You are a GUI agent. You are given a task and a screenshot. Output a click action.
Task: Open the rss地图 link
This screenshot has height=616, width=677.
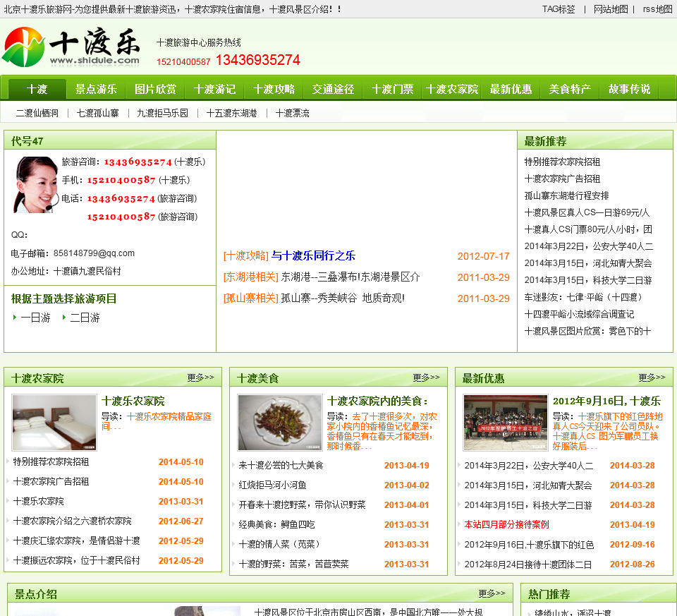pos(657,9)
